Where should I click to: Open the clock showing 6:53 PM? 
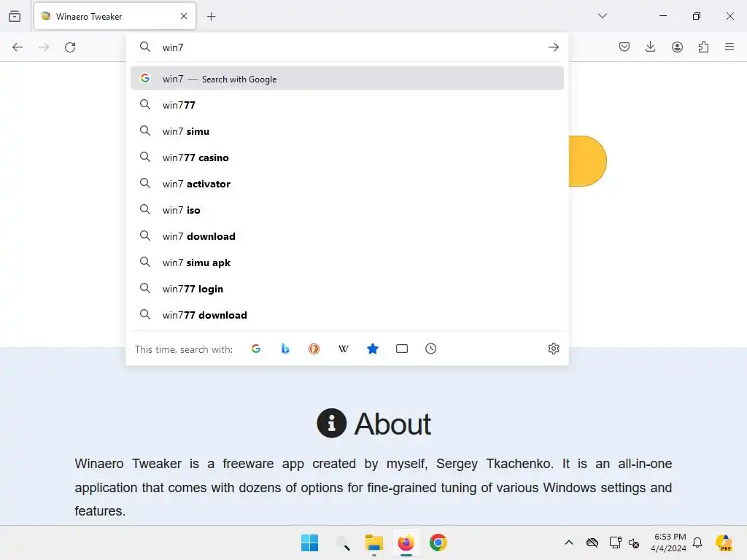click(x=669, y=542)
